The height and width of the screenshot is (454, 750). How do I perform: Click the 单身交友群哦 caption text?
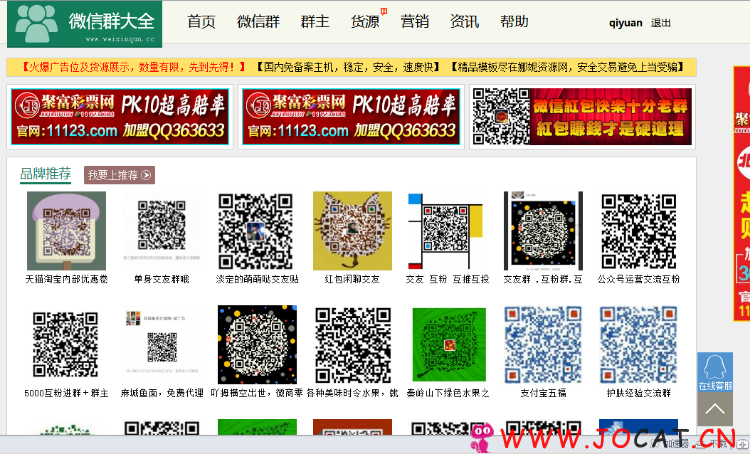click(162, 279)
